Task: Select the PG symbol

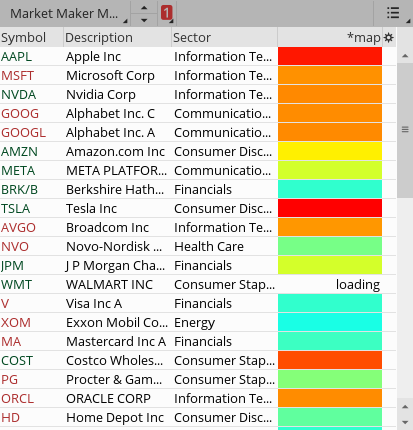Action: (9, 380)
